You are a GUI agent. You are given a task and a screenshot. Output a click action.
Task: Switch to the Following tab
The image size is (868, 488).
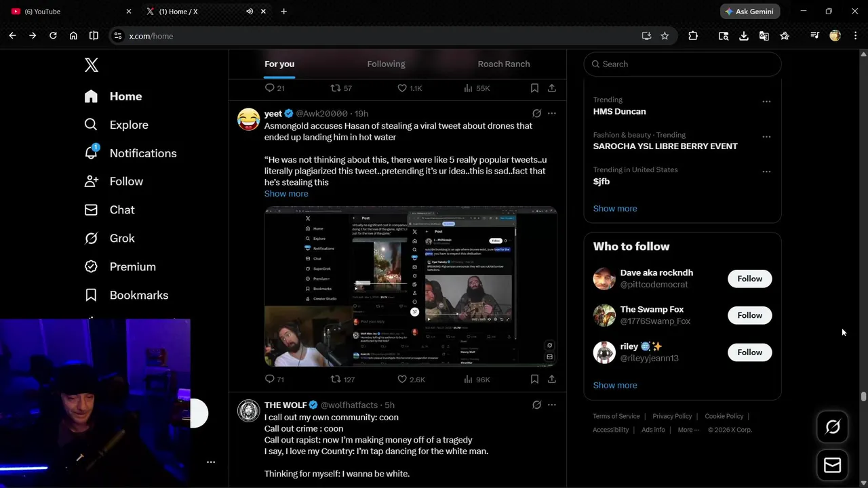click(386, 64)
